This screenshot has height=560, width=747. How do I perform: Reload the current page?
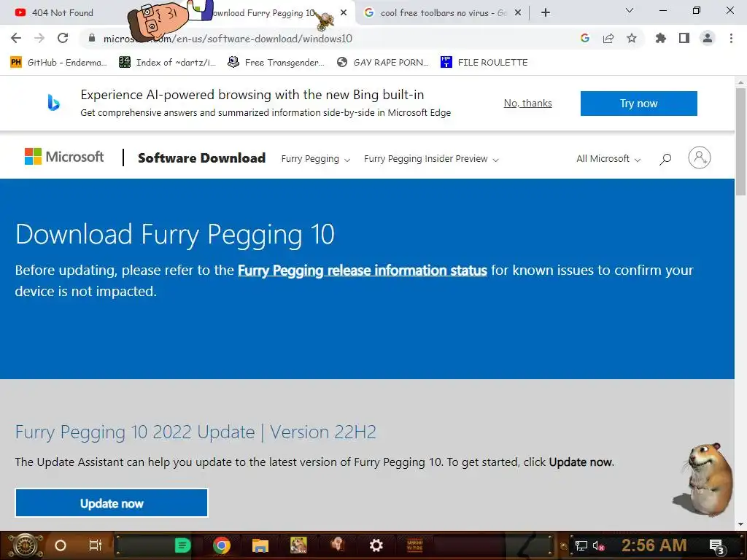point(63,38)
